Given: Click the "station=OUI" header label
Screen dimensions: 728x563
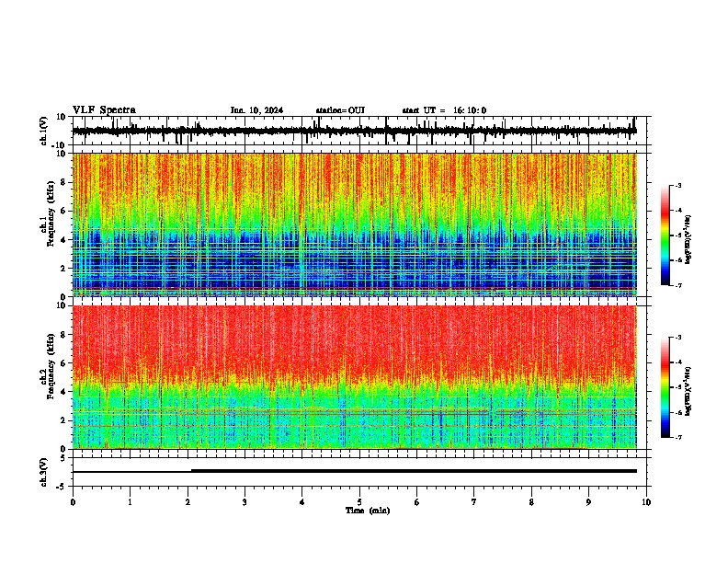Looking at the screenshot, I should click(340, 110).
